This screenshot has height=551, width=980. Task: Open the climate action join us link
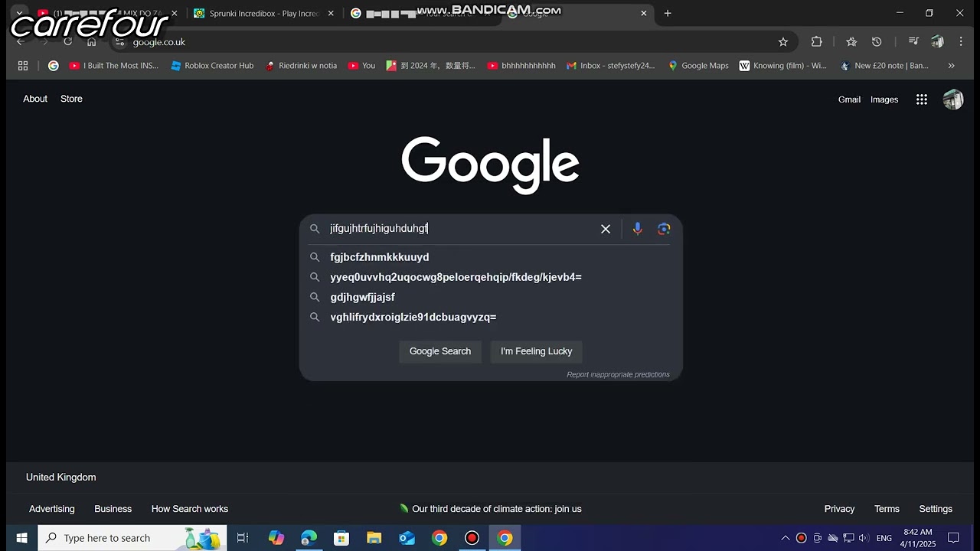(x=497, y=509)
